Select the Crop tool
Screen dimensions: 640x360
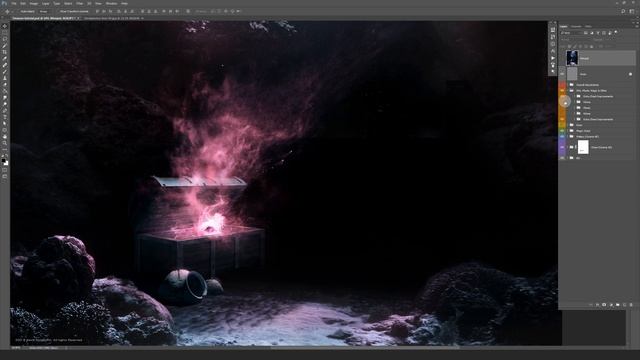click(5, 52)
